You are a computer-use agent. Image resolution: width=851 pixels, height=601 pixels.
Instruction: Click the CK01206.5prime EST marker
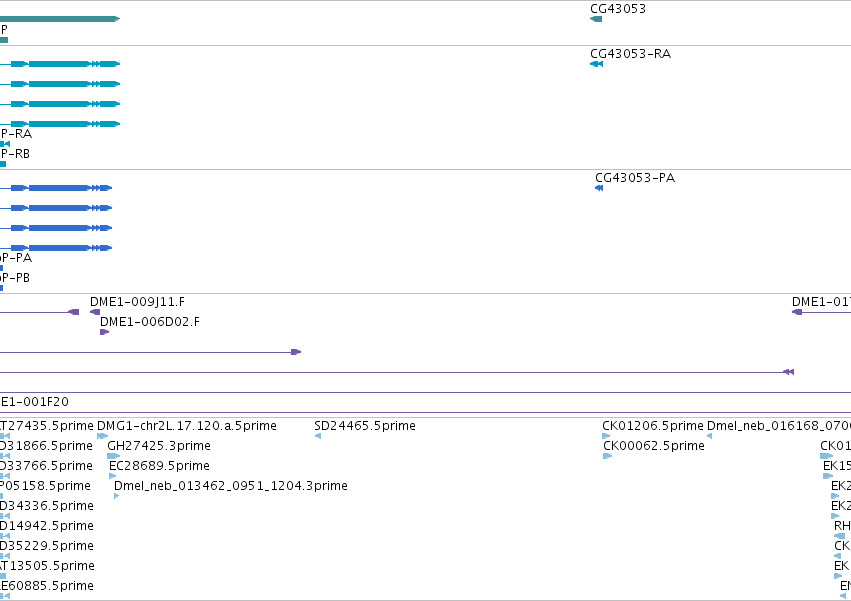(606, 436)
